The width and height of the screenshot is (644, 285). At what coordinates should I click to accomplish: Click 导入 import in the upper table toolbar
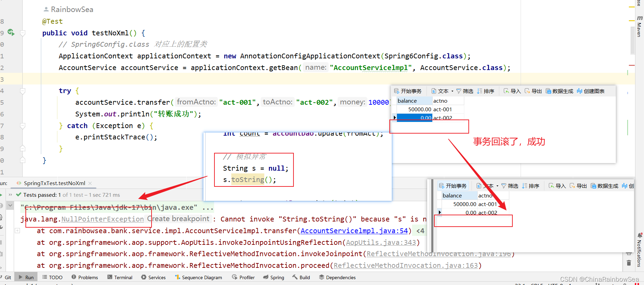[x=512, y=91]
